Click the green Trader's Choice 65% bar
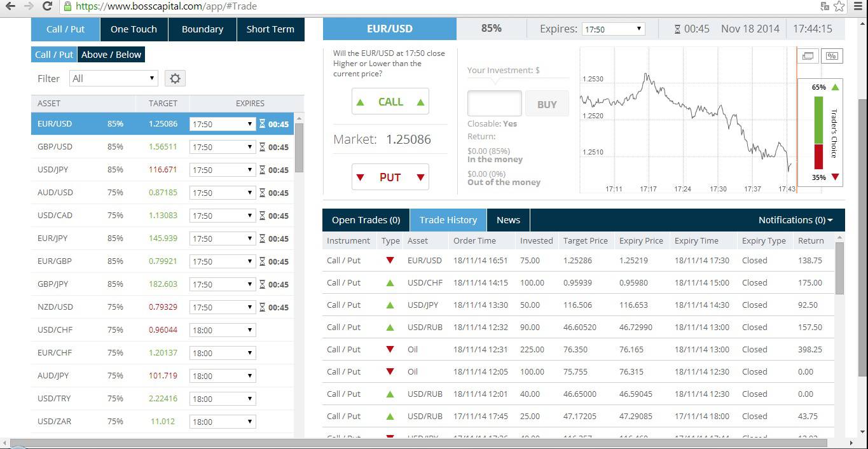This screenshot has height=449, width=868. click(x=818, y=120)
